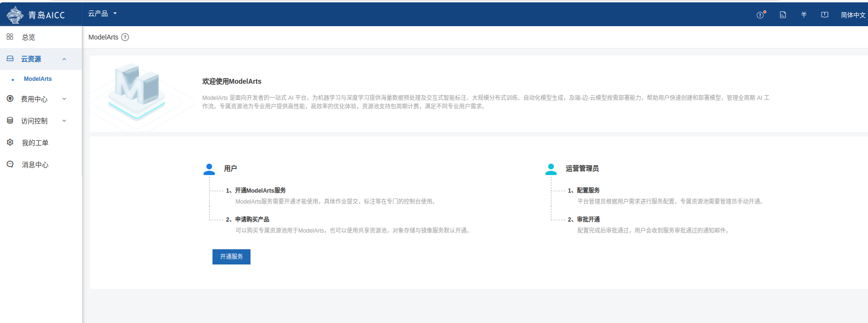868x323 pixels.
Task: Click the 云资源 inbox icon in sidebar
Action: (10, 59)
